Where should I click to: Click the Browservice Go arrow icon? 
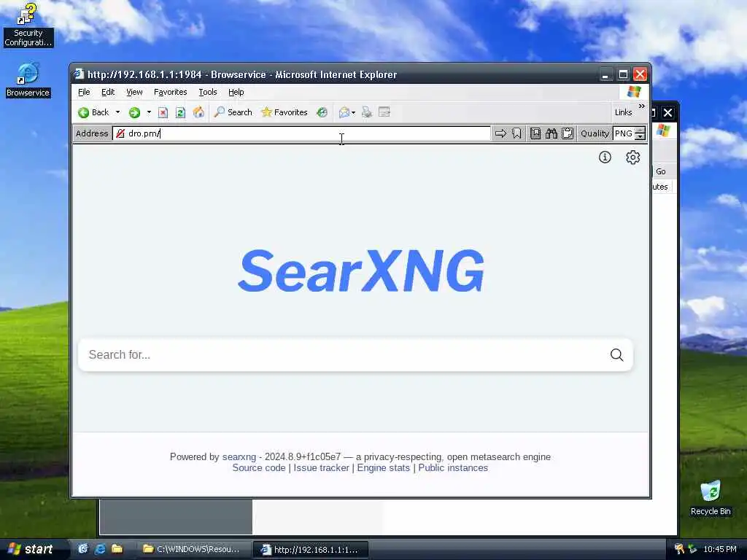tap(500, 133)
